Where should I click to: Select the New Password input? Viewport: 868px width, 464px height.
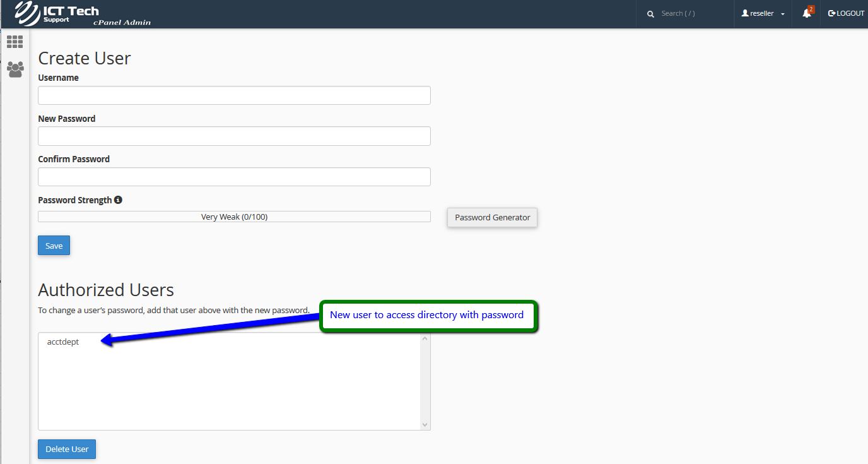coord(234,136)
